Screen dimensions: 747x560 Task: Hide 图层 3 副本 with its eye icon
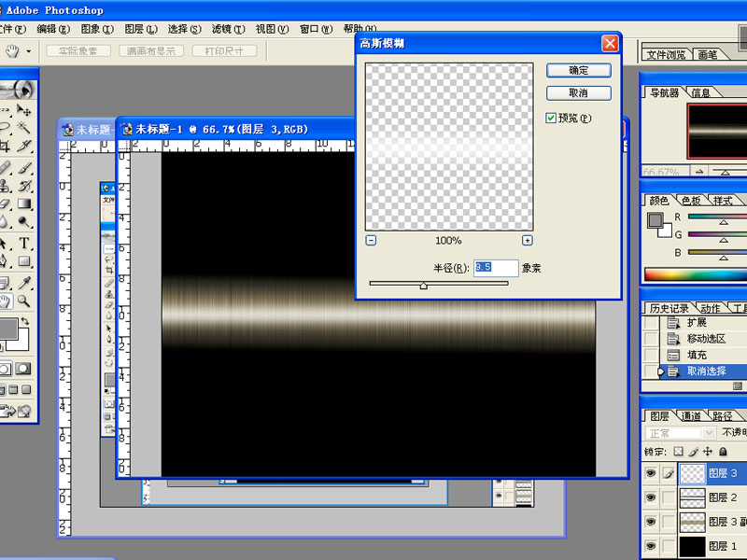coord(650,522)
